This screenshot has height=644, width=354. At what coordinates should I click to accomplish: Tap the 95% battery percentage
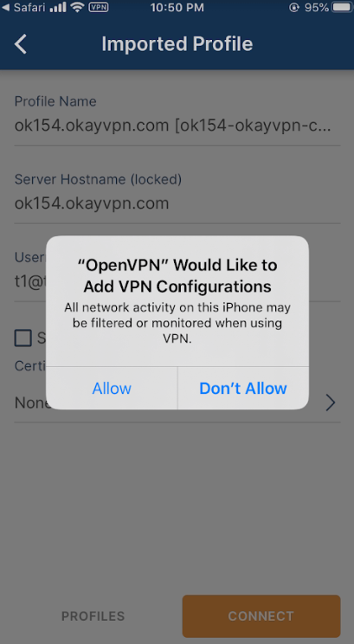pos(316,7)
